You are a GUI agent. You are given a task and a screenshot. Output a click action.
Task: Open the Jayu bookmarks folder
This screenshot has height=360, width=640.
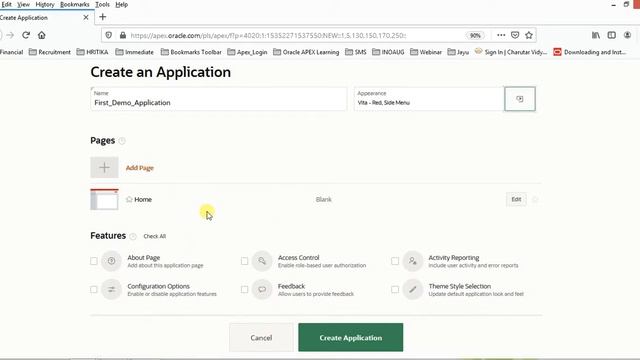pos(458,52)
